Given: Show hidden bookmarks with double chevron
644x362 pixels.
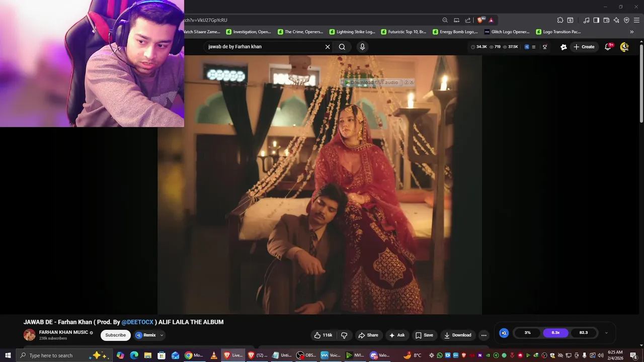Looking at the screenshot, I should tap(632, 32).
